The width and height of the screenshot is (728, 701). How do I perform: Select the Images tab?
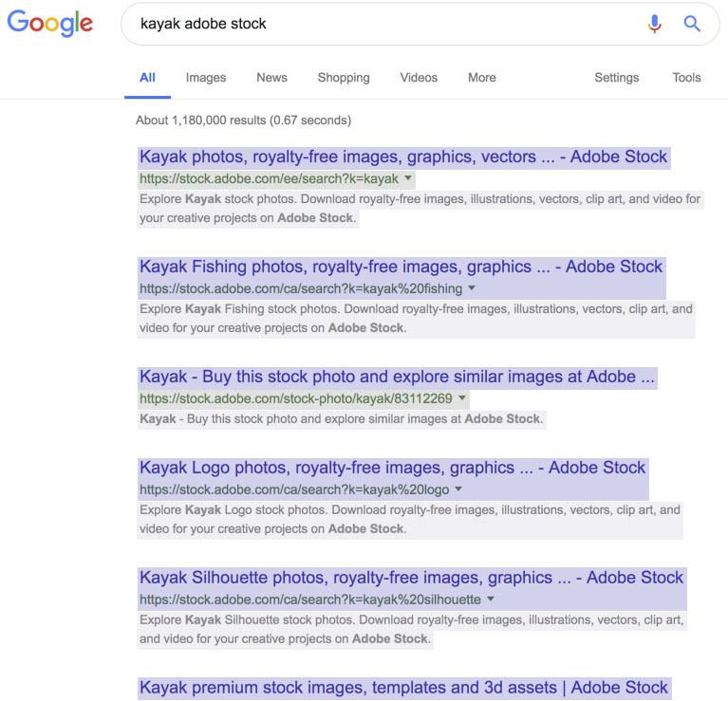206,78
